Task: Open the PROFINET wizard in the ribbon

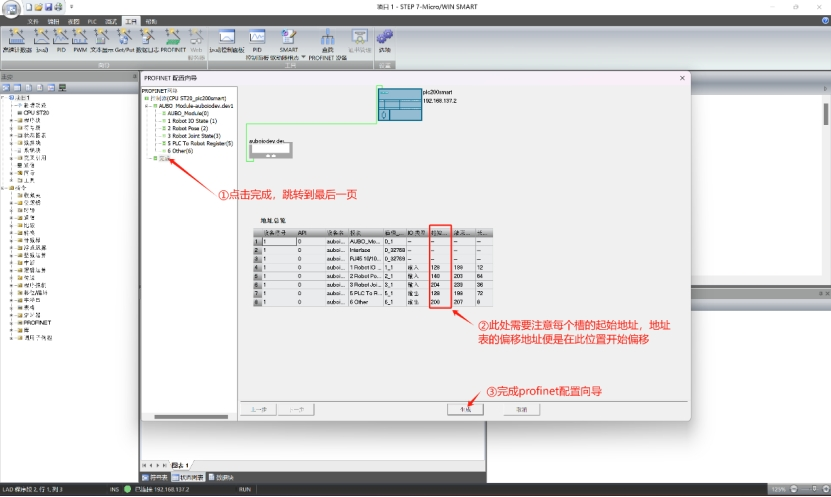Action: tap(173, 38)
